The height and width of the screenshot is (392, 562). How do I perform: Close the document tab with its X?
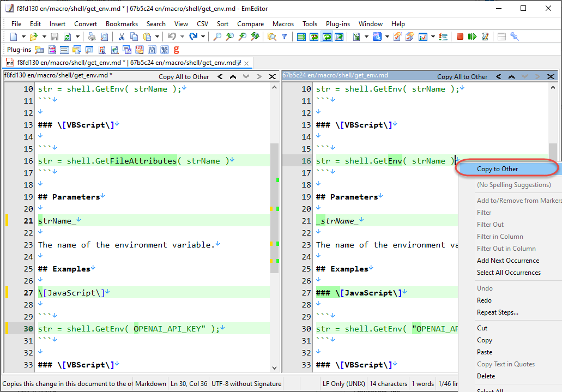246,63
